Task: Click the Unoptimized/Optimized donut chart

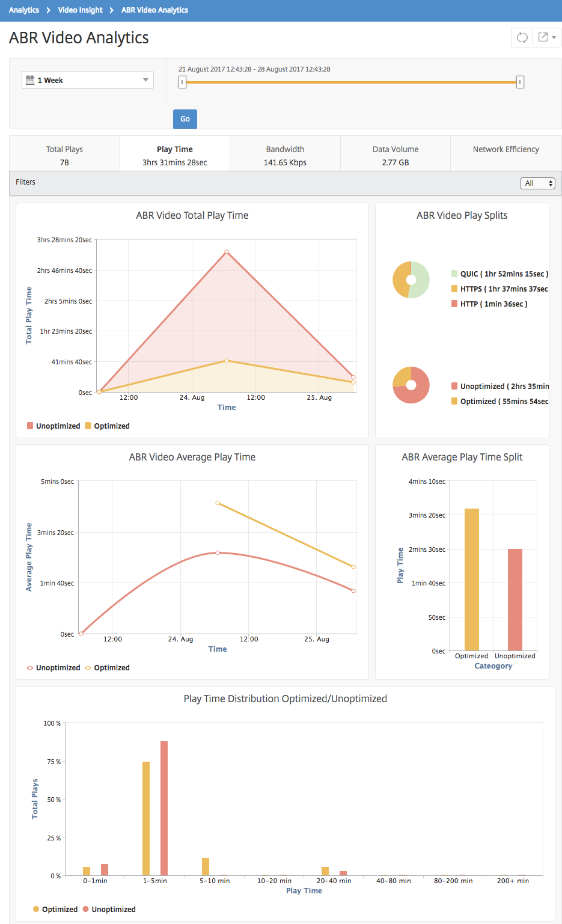Action: [411, 385]
